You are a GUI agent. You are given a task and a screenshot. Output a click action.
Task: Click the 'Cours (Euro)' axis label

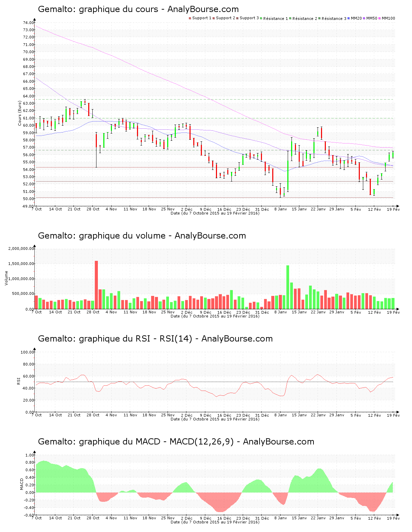pyautogui.click(x=20, y=113)
